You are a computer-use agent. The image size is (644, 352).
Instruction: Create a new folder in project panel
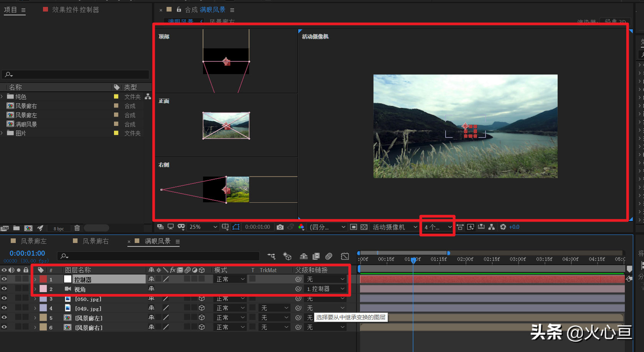(17, 228)
